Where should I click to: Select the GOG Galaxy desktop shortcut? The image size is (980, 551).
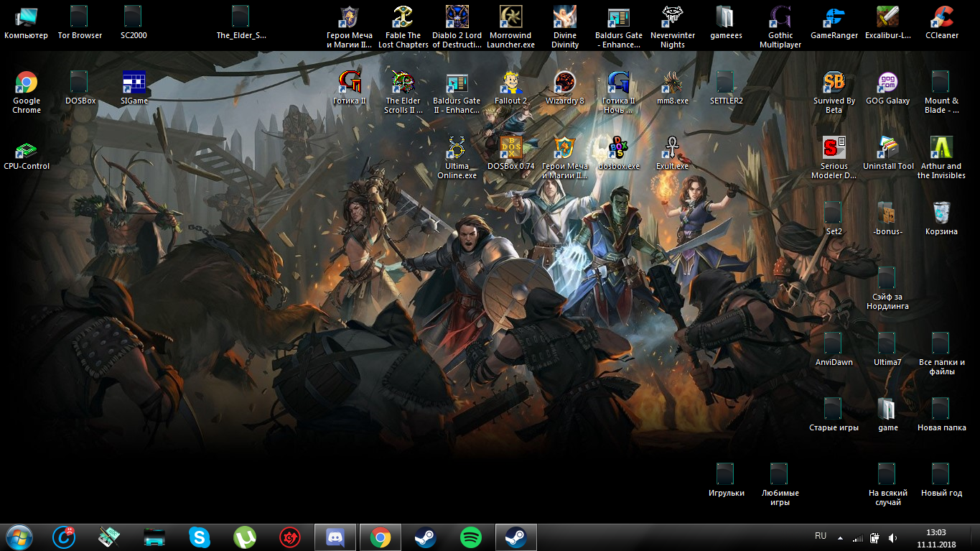click(888, 88)
